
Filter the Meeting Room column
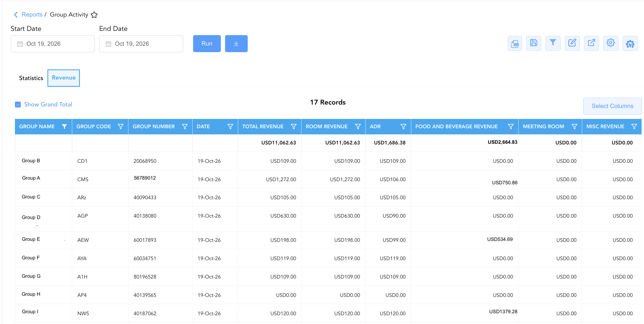click(x=574, y=127)
